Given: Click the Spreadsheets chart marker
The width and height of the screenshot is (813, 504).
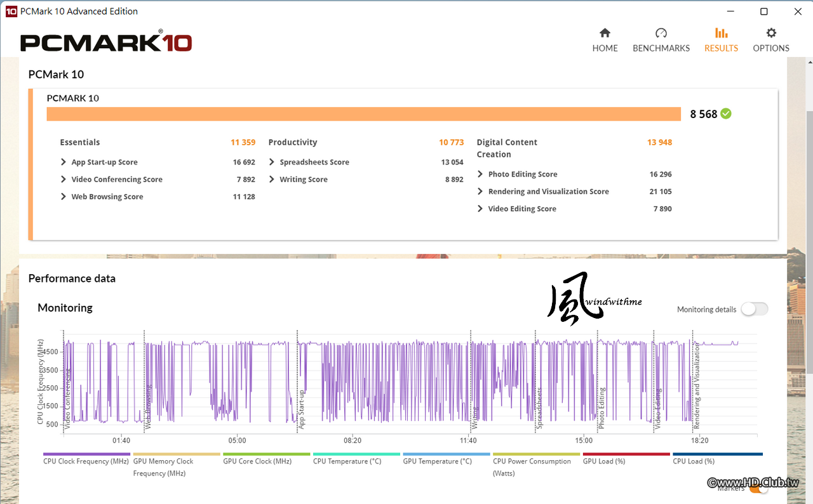Looking at the screenshot, I should click(x=539, y=409).
